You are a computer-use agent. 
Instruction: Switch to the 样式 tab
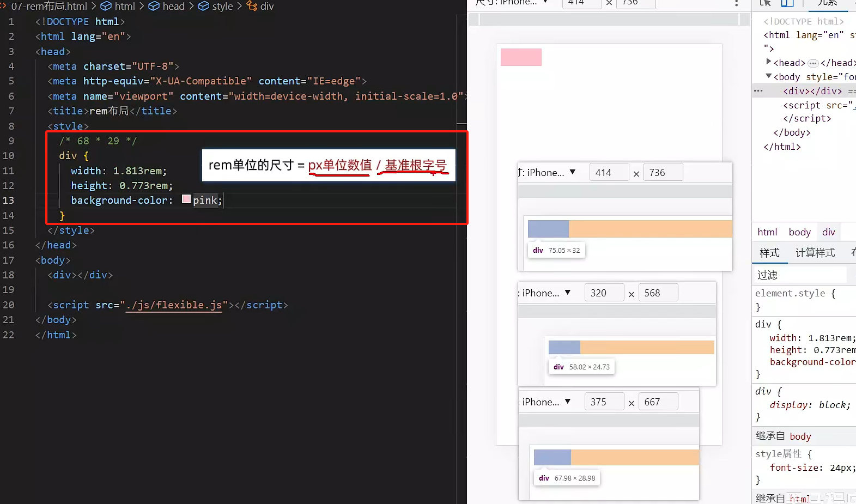click(x=769, y=253)
